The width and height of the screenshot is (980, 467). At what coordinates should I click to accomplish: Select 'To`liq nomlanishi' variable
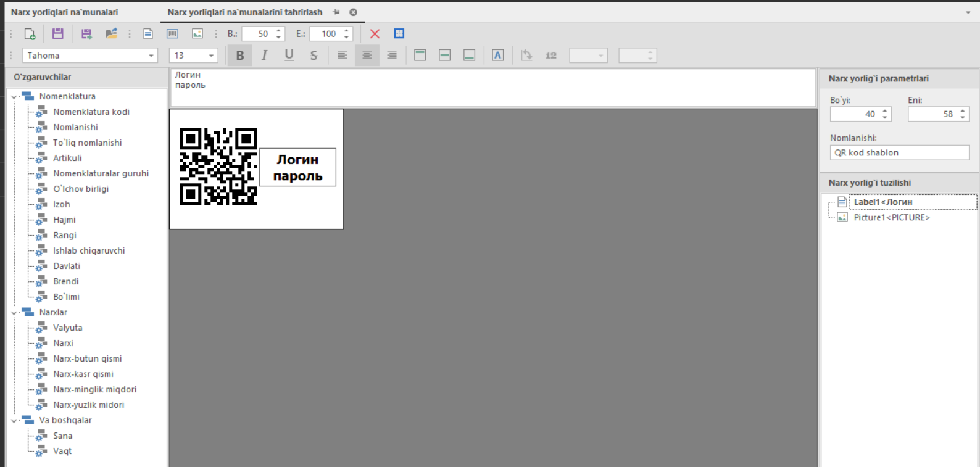[88, 143]
